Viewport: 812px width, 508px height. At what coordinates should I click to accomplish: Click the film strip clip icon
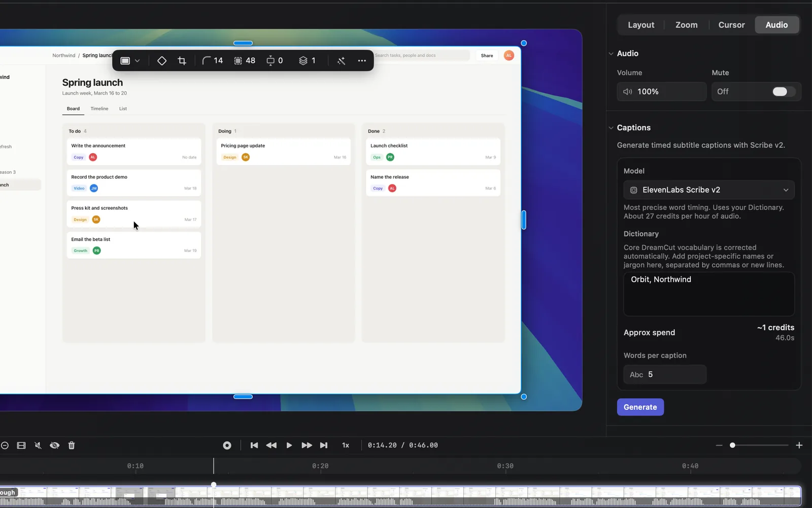click(x=21, y=446)
